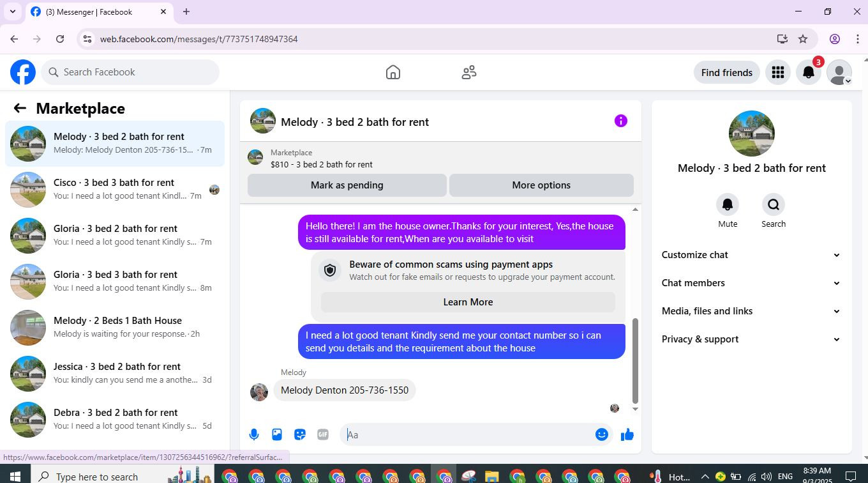Open Gloria 3 bed 3 bath conversation
The height and width of the screenshot is (483, 868).
pyautogui.click(x=115, y=281)
